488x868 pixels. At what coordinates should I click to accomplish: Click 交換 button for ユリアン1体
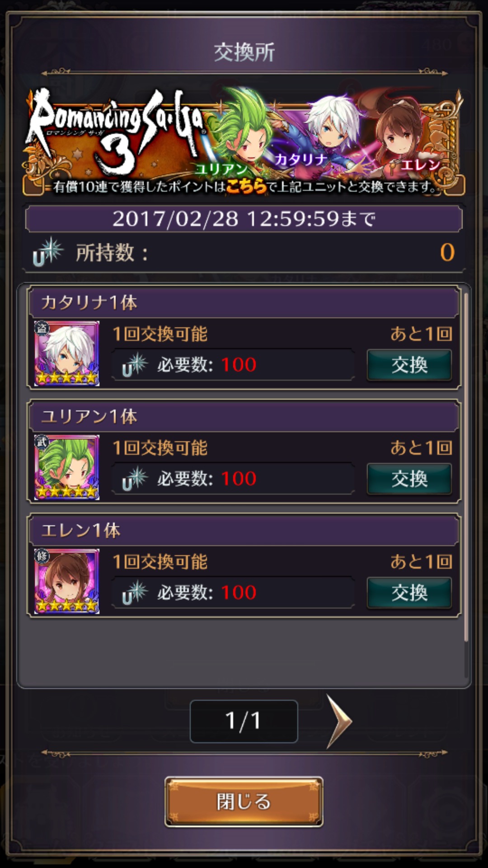tap(409, 479)
